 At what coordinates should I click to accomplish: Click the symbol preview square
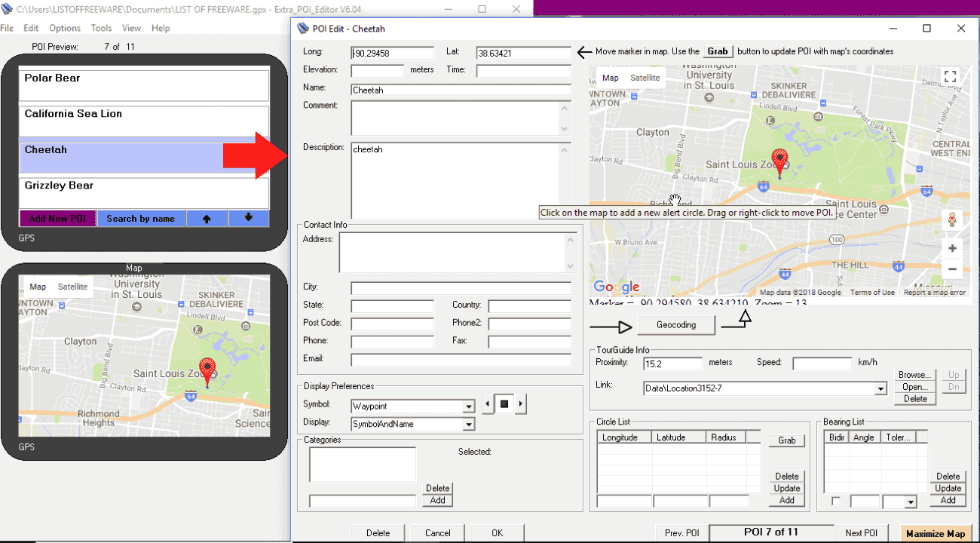pos(504,404)
